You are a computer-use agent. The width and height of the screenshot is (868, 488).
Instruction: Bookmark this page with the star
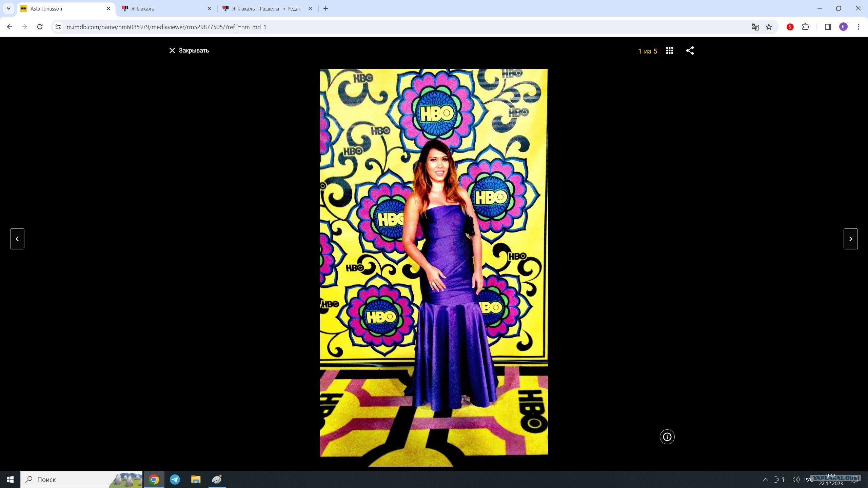(x=769, y=27)
